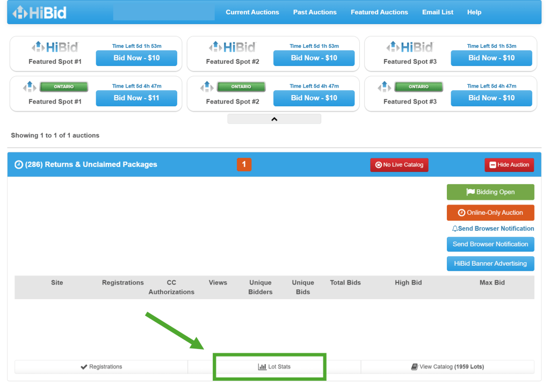Collapse the featured spots panel with the chevron

(274, 119)
